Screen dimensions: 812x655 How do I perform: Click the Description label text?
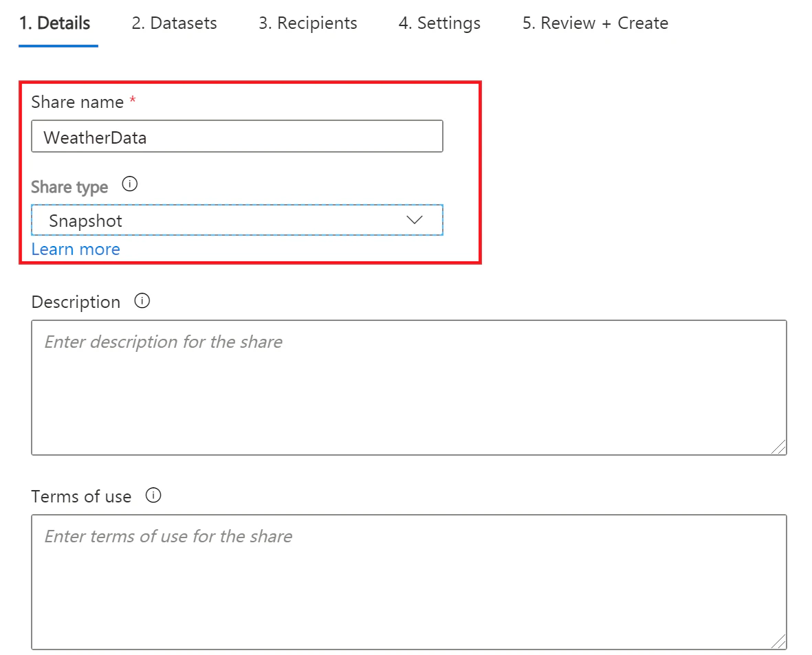pos(76,302)
